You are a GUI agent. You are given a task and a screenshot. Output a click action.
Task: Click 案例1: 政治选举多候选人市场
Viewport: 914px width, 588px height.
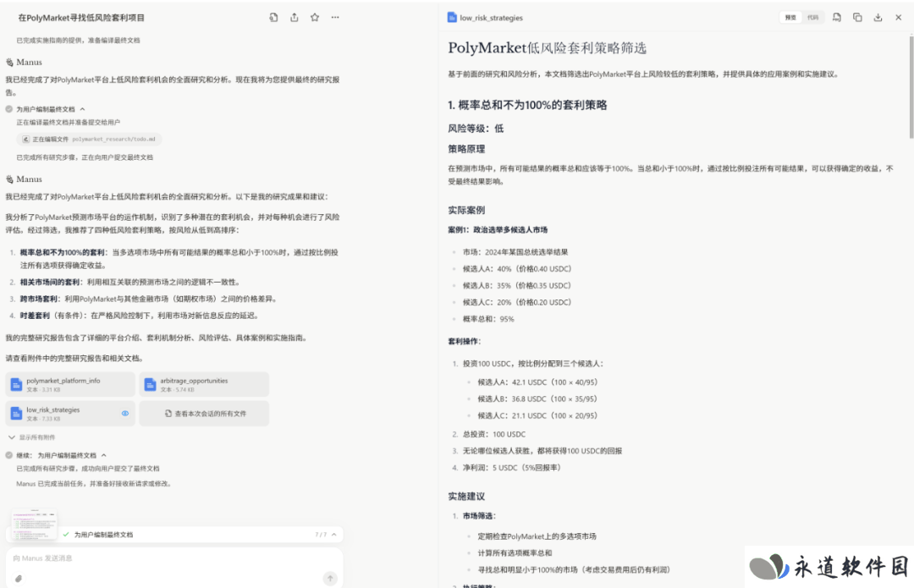click(x=498, y=229)
